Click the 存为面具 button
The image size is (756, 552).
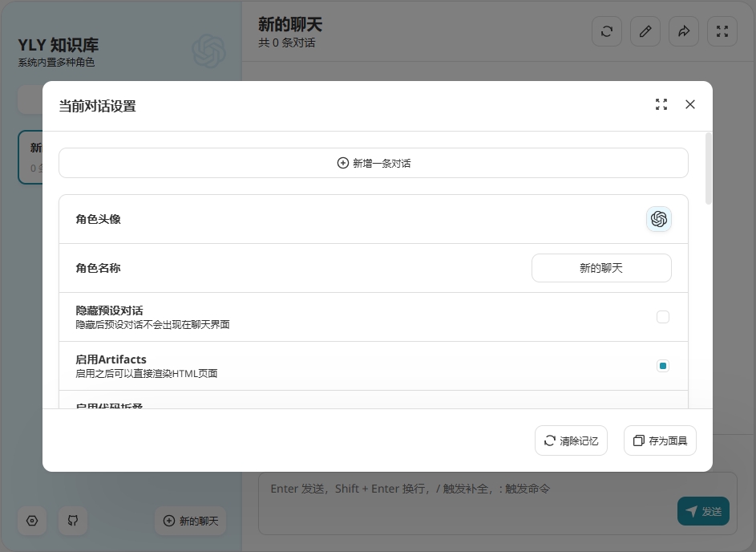click(x=660, y=440)
